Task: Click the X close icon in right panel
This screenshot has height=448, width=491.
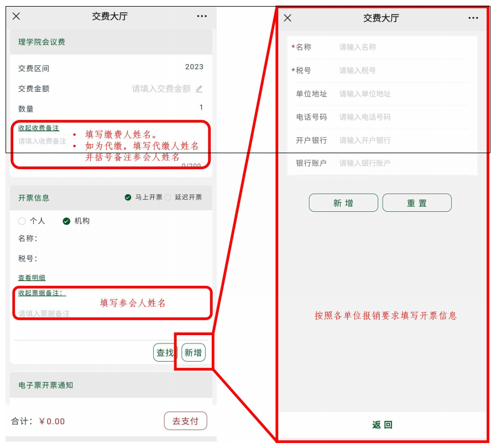Action: (288, 18)
